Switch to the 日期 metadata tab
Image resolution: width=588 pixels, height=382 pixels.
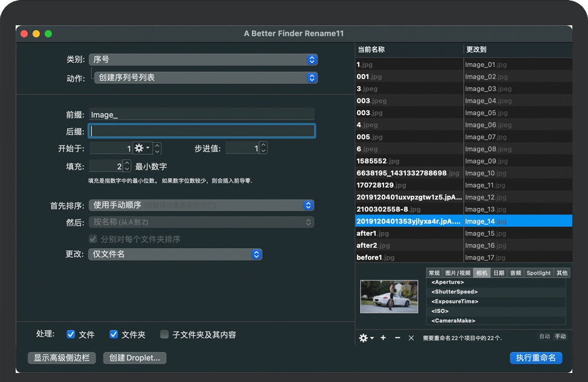click(499, 273)
